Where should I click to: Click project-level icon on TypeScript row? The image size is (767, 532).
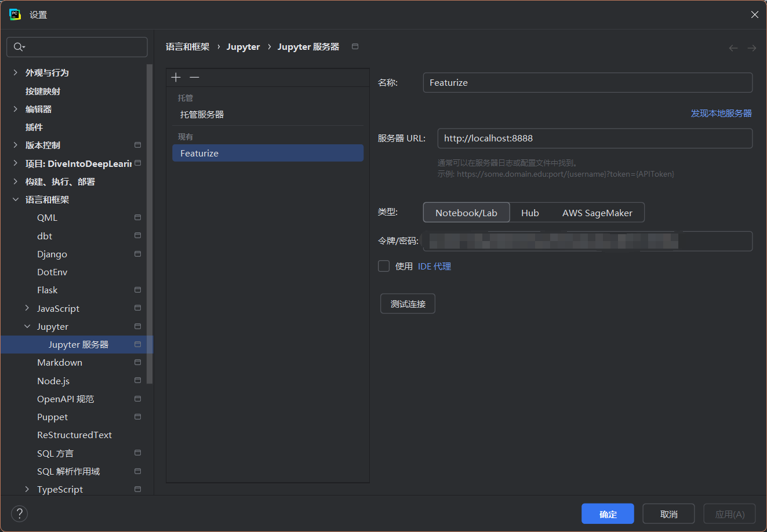[x=137, y=489]
